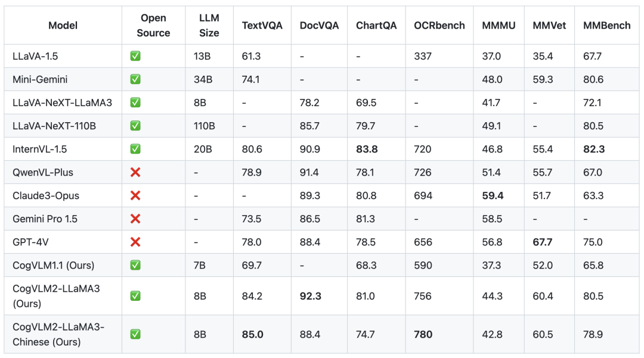Click the red X for GPT-4V

click(135, 242)
